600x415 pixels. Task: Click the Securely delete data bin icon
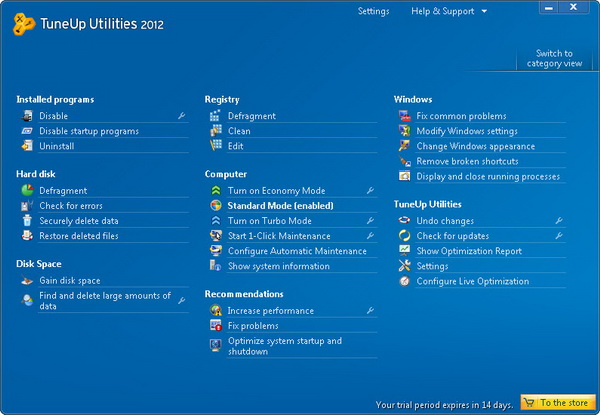click(27, 221)
